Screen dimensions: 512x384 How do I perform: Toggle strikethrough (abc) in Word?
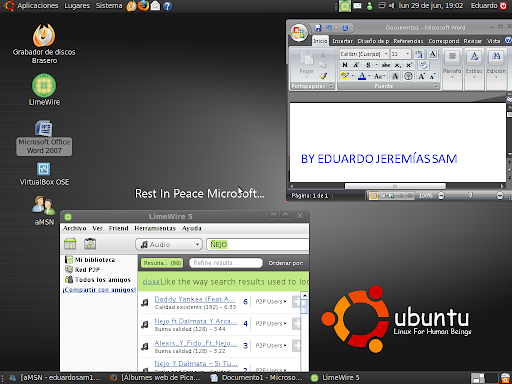click(x=386, y=65)
